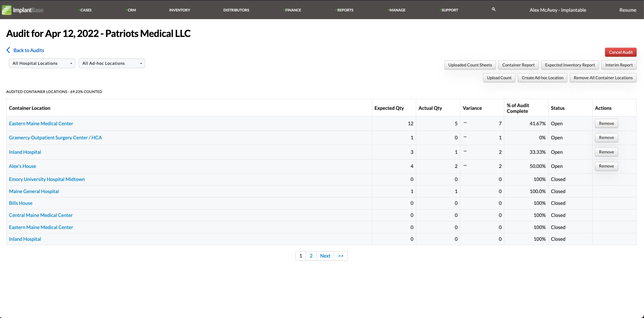Remove the Inland Hospital location
This screenshot has height=318, width=644.
click(606, 152)
